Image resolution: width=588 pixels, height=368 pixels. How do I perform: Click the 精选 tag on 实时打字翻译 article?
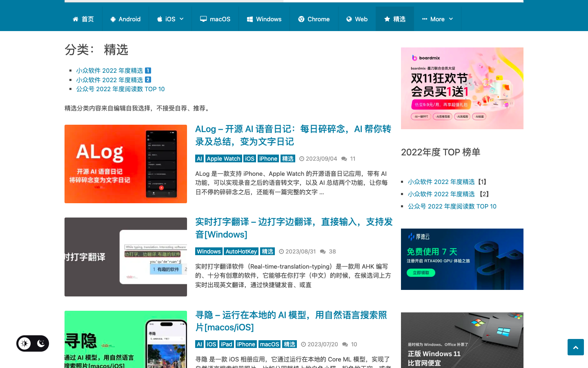point(267,251)
